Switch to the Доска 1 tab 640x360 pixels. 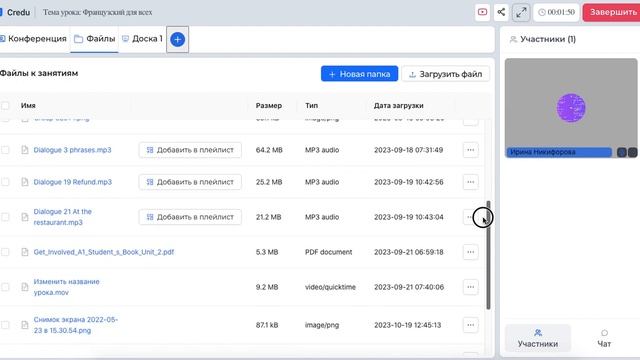pyautogui.click(x=142, y=39)
